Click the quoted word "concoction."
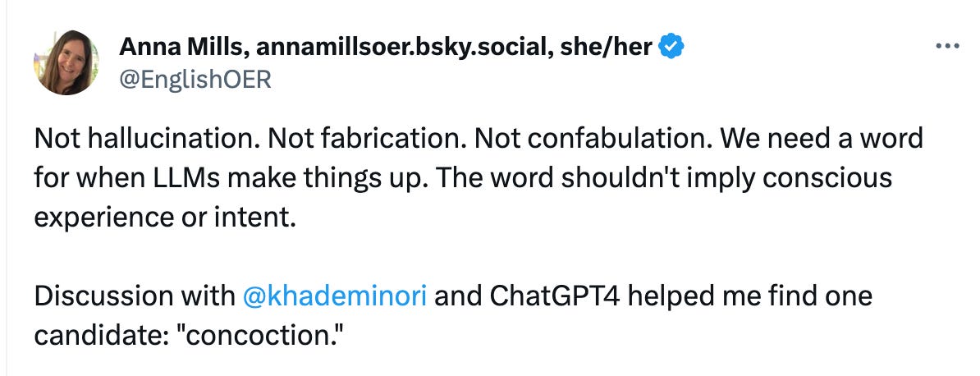This screenshot has width=980, height=376. pyautogui.click(x=277, y=335)
